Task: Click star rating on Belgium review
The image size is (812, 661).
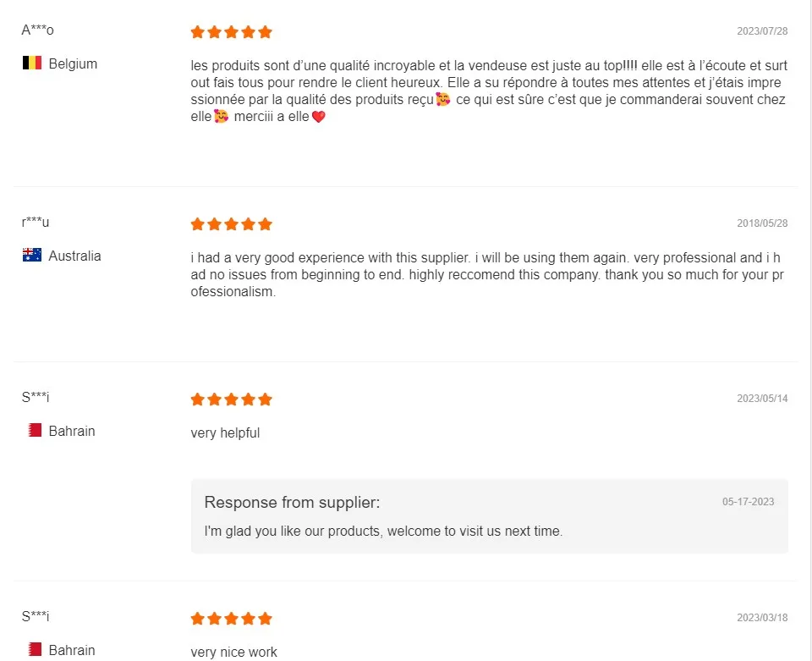Action: 231,32
